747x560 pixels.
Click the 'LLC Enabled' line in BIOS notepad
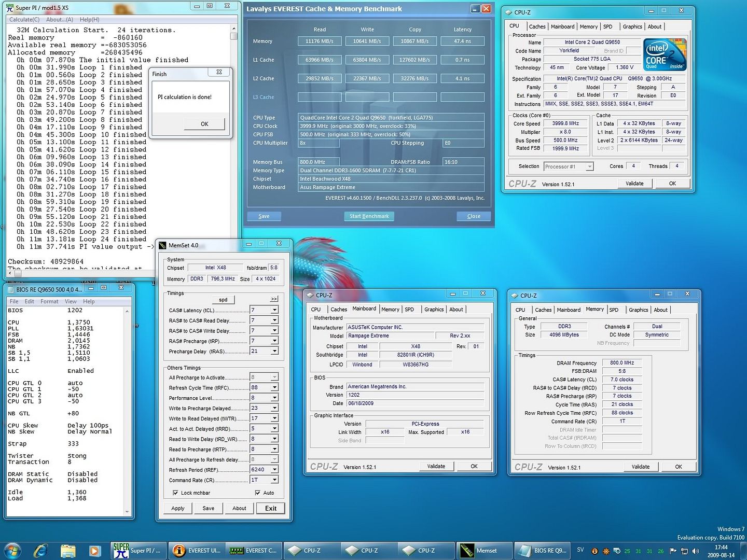(51, 371)
